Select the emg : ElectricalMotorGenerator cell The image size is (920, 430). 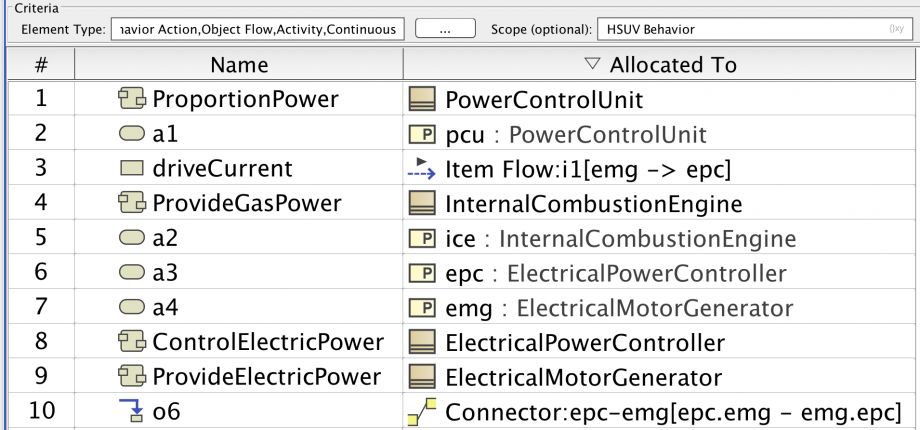click(618, 308)
